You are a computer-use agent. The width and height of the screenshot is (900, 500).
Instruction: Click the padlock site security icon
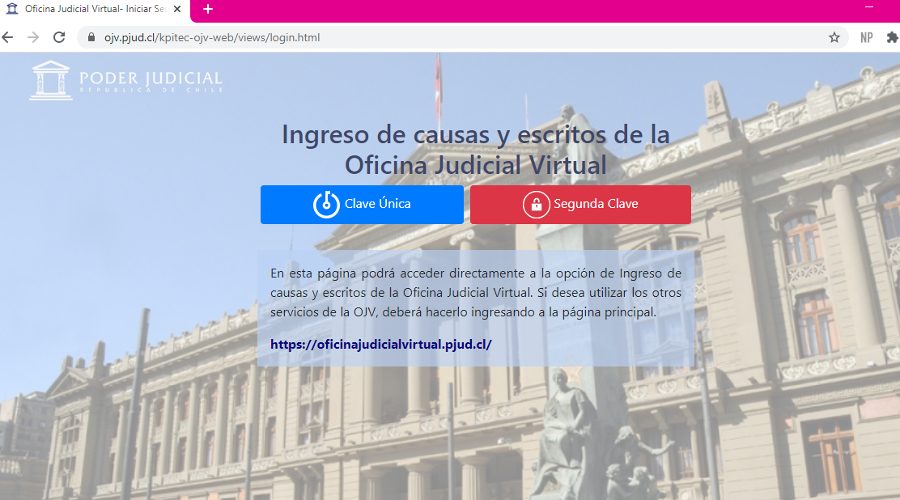click(x=91, y=37)
